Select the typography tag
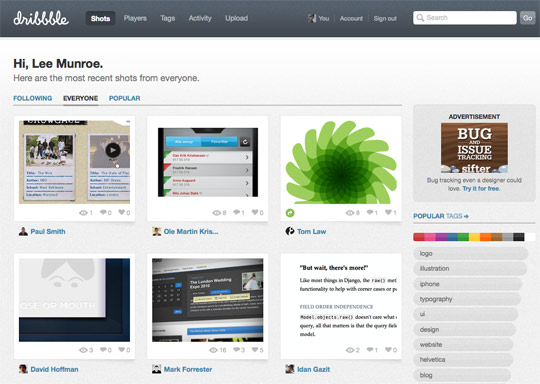 pos(467,299)
